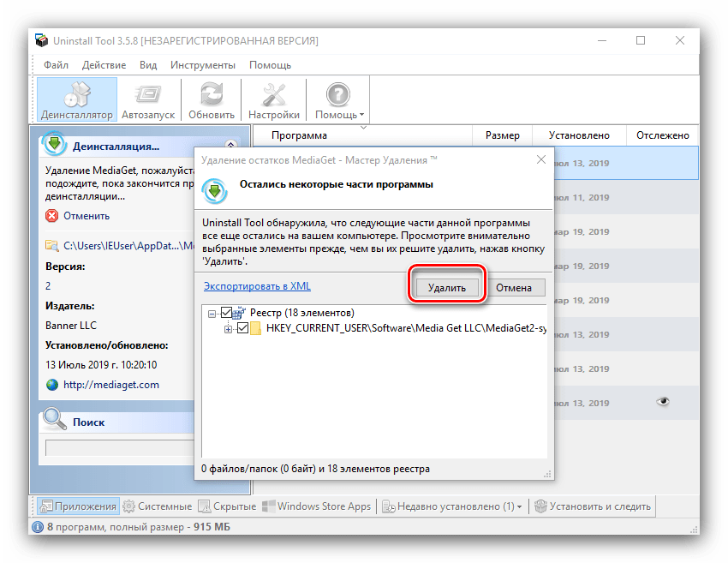Sort by the Программа column header
Screen dimensions: 728x563
[362, 135]
